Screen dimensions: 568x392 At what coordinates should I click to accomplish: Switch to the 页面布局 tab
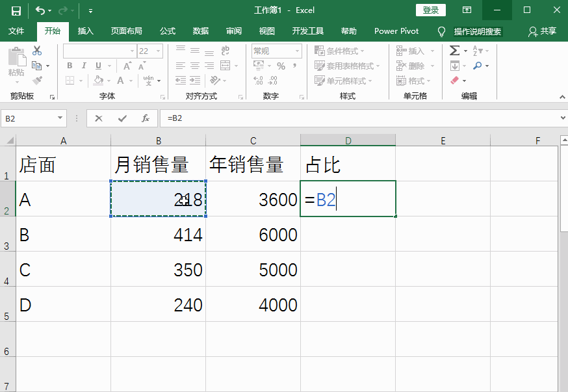tap(127, 31)
